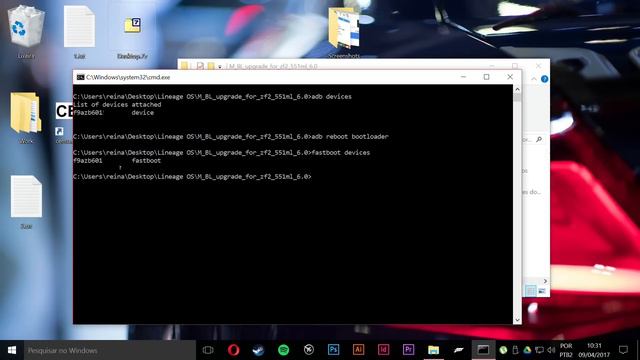Click the cmd scrollbar up arrow
This screenshot has height=360, width=640.
coord(517,89)
